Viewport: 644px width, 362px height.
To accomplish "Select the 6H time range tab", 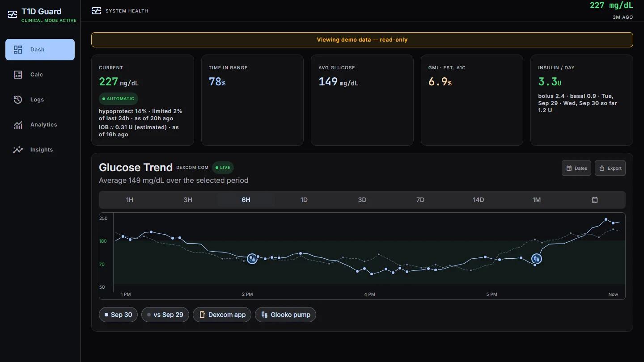I will coord(246,200).
